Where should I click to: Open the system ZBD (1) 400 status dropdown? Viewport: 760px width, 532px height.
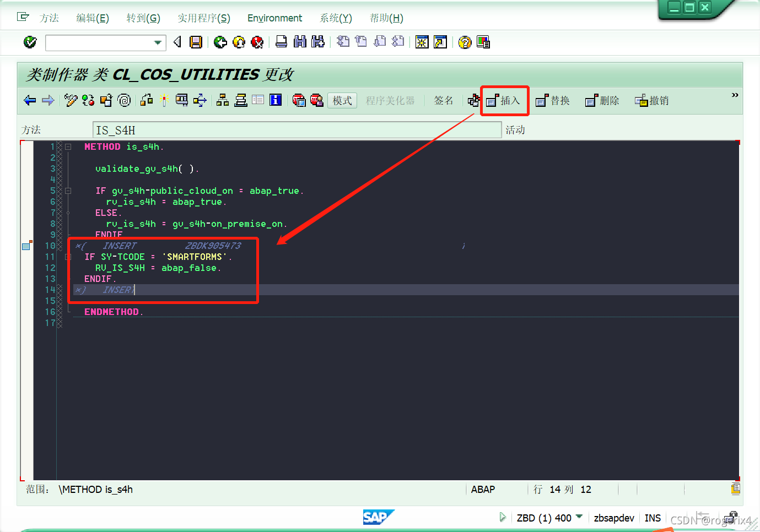579,517
